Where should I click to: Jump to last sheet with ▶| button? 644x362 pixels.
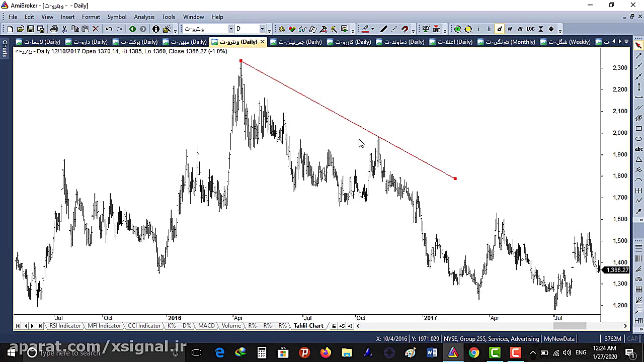click(x=40, y=326)
